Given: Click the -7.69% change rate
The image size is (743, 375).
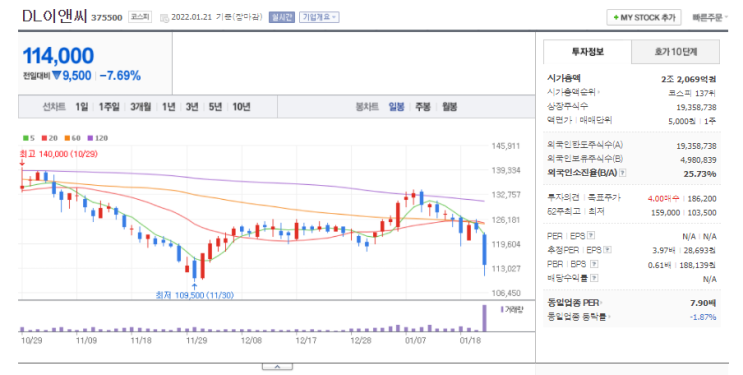Looking at the screenshot, I should [x=120, y=75].
